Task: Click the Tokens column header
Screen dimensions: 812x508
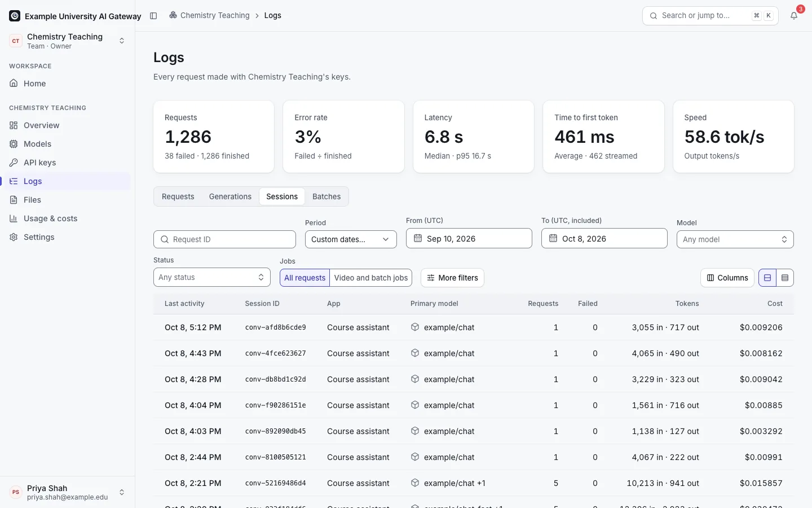Action: [687, 304]
